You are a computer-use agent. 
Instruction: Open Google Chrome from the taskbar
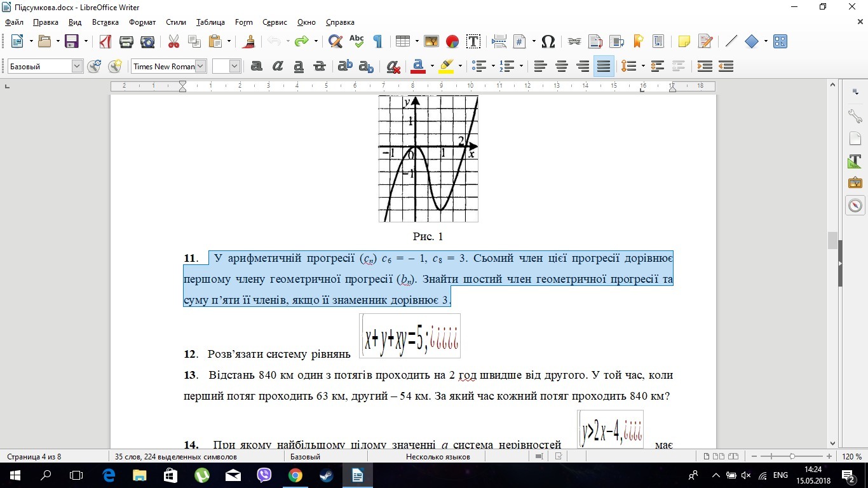[x=294, y=475]
